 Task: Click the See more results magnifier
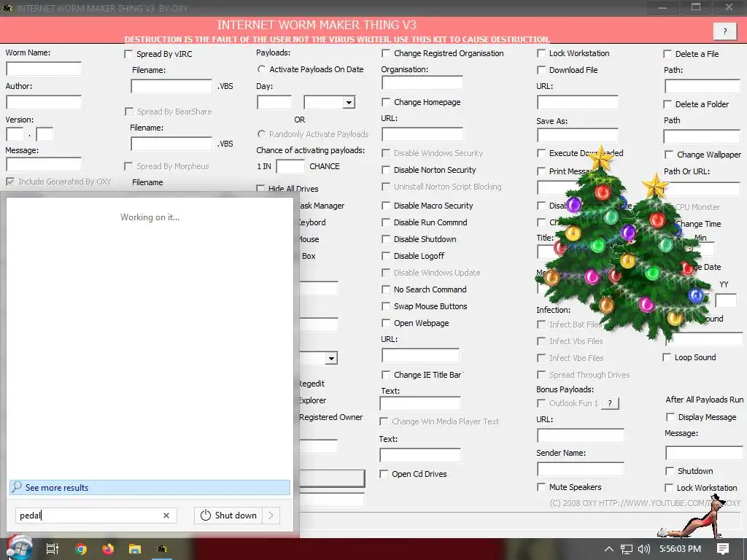[x=17, y=487]
